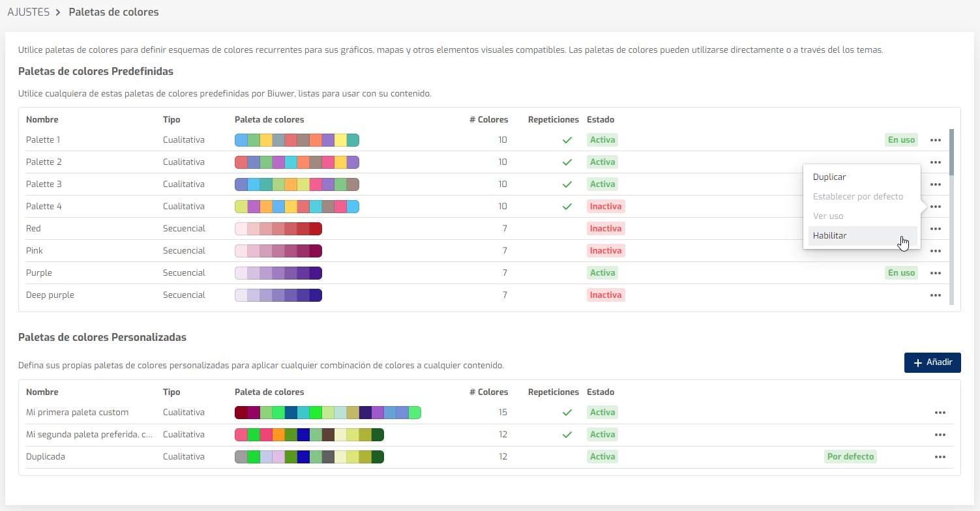Choose Duplicar in the context menu
Image resolution: width=980 pixels, height=511 pixels.
(863, 177)
